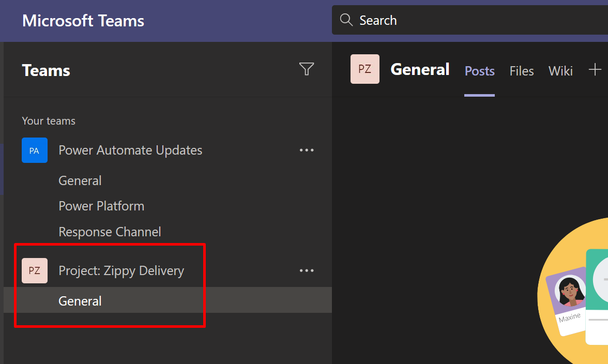This screenshot has height=364, width=608.
Task: Collapse the Project: Zippy Delivery team
Action: [x=121, y=271]
